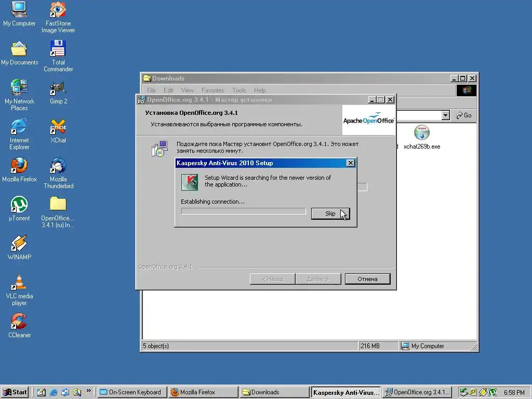
Task: Open the Downloads address bar dropdown
Action: (445, 115)
